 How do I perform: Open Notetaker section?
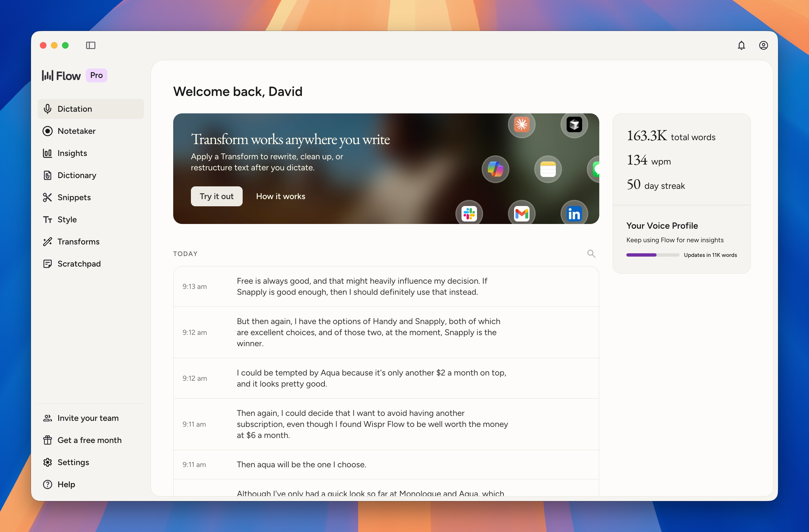click(91, 131)
